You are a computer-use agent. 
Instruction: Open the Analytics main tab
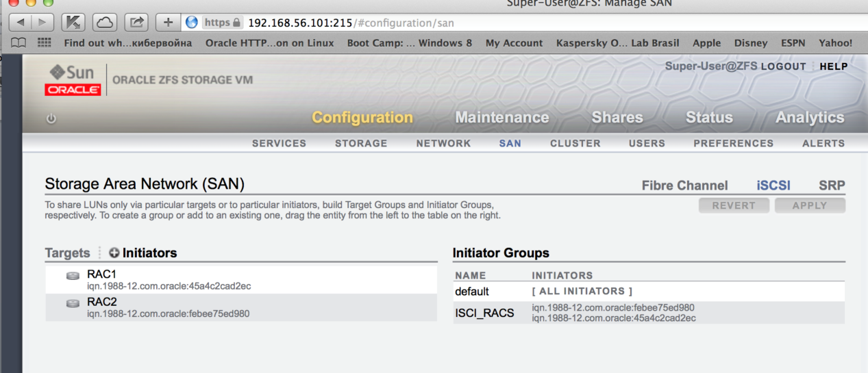tap(810, 117)
